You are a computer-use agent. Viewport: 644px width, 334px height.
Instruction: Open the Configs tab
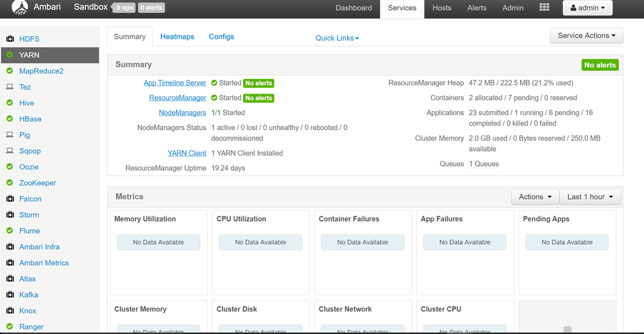[x=221, y=37]
